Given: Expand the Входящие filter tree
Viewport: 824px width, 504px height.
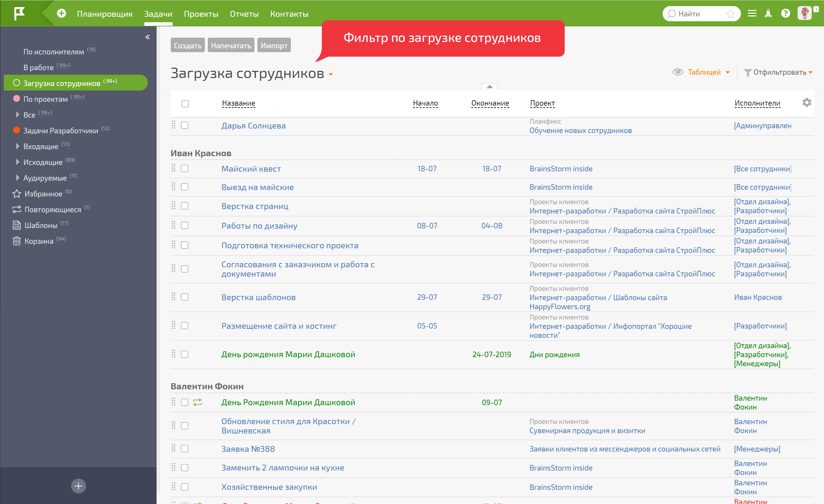Looking at the screenshot, I should [x=17, y=146].
